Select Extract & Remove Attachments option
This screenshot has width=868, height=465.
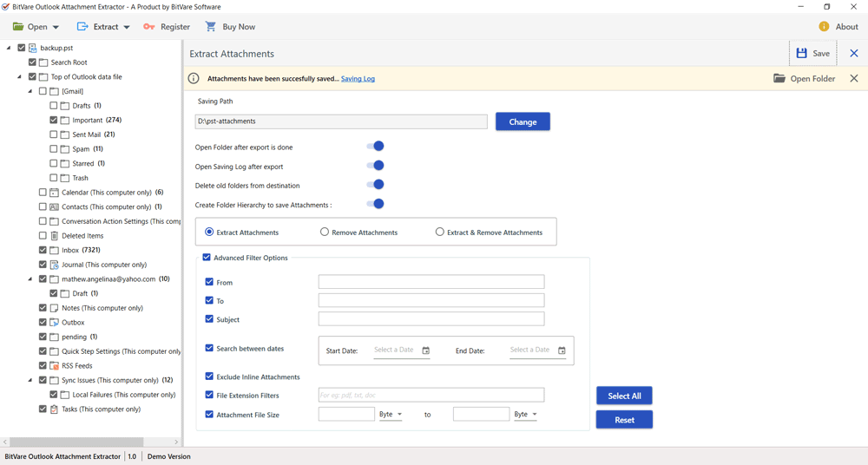point(490,232)
